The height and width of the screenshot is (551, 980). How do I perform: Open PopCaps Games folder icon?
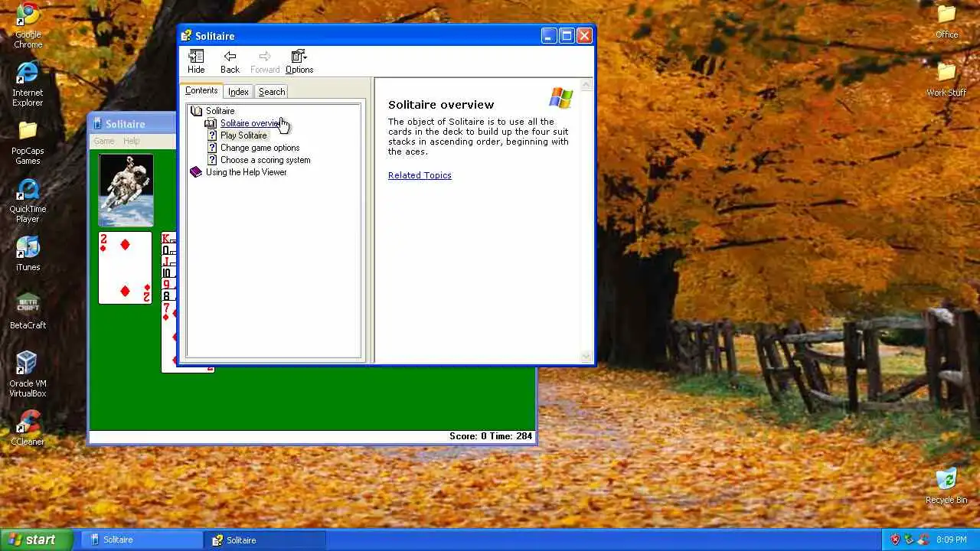pos(28,142)
